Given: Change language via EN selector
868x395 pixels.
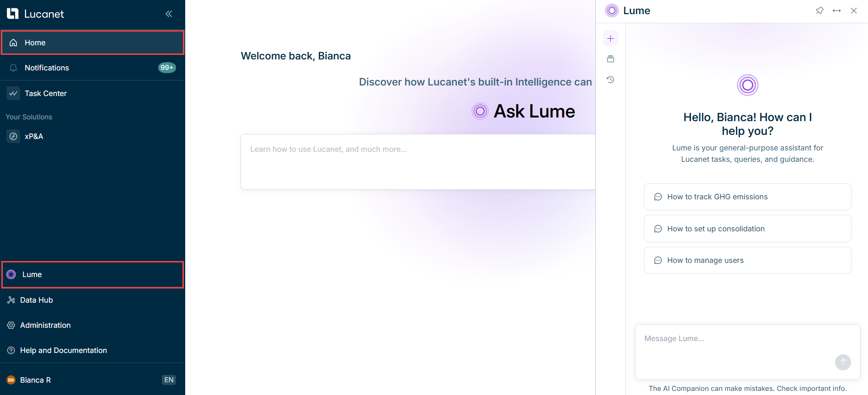Looking at the screenshot, I should coord(169,380).
